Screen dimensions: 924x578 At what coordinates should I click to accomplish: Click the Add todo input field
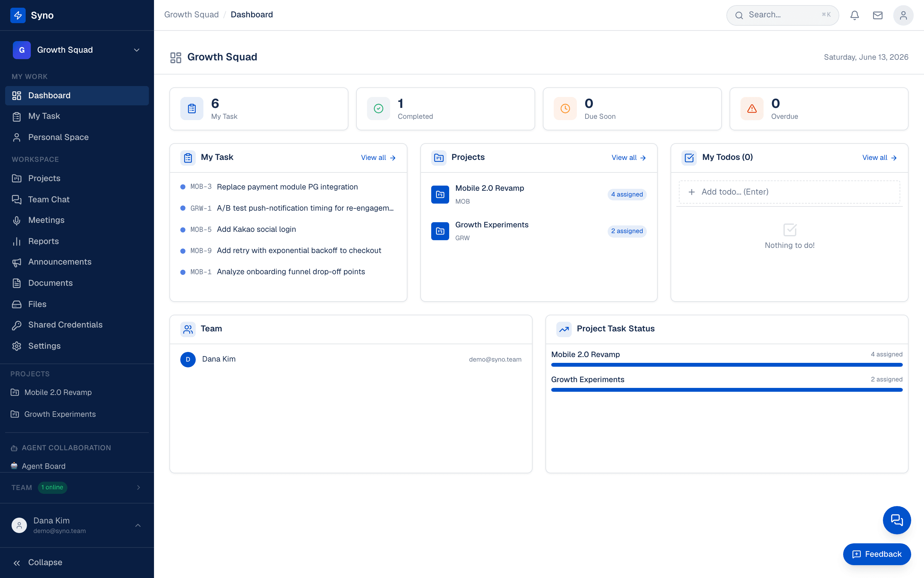[789, 192]
